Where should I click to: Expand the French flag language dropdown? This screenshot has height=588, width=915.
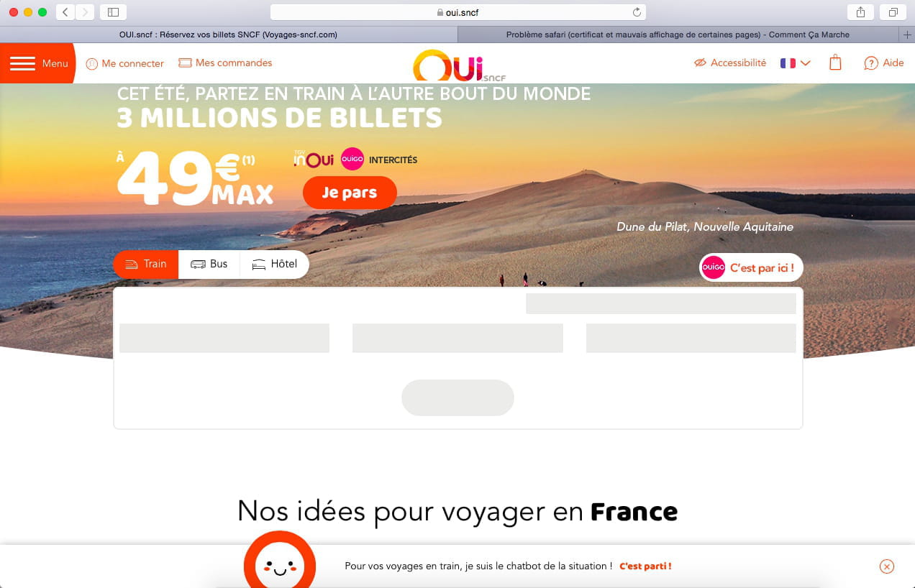tap(796, 63)
